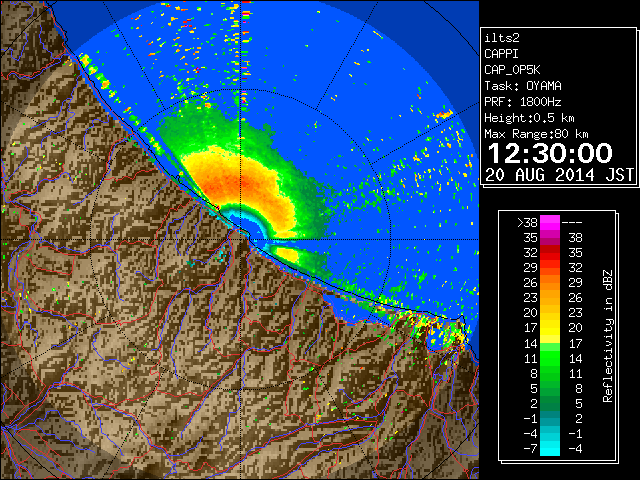Pick the orange 26–29 dBZ legend band
This screenshot has height=480, width=640.
pyautogui.click(x=550, y=283)
